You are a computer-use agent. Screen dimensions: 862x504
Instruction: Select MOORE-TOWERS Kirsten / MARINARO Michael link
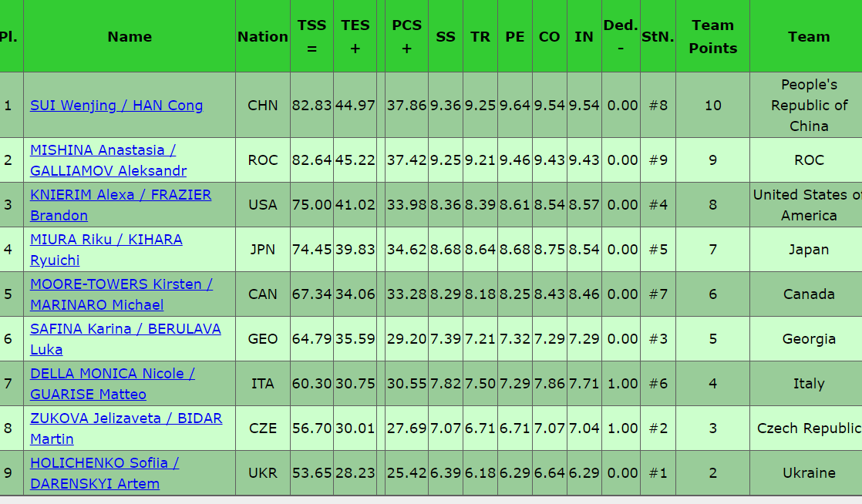pos(121,284)
